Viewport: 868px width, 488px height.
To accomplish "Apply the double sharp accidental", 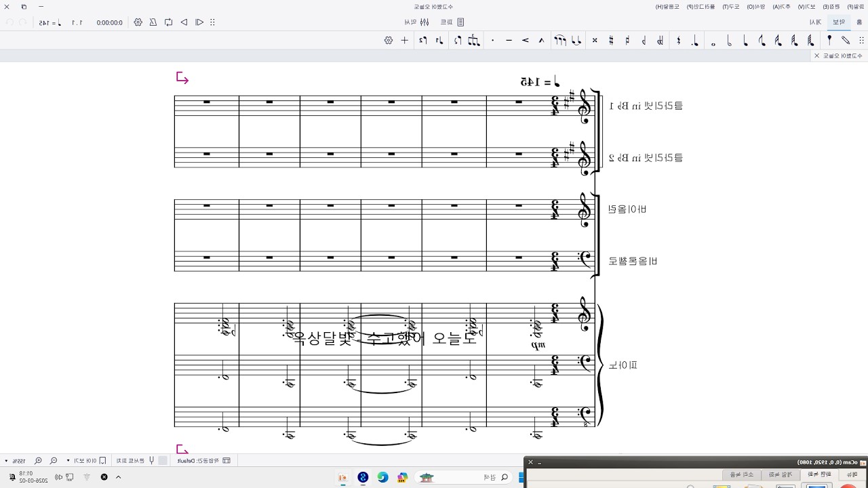I will [x=595, y=41].
